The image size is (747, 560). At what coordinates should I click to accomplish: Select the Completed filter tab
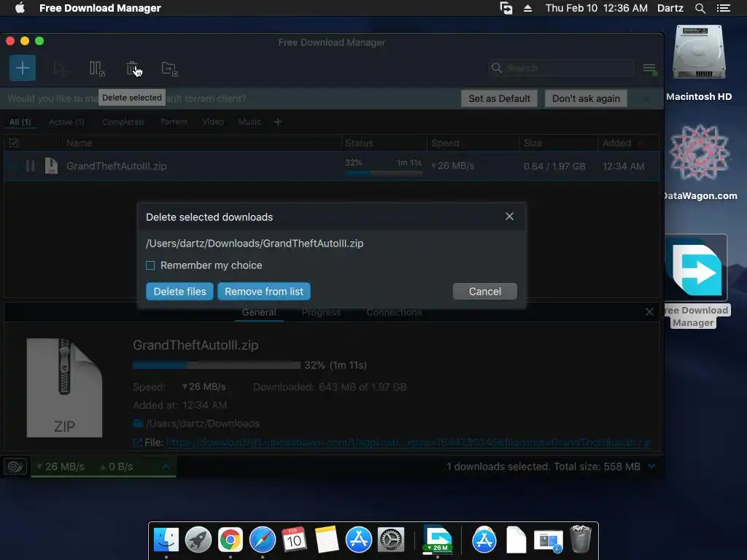[x=123, y=122]
